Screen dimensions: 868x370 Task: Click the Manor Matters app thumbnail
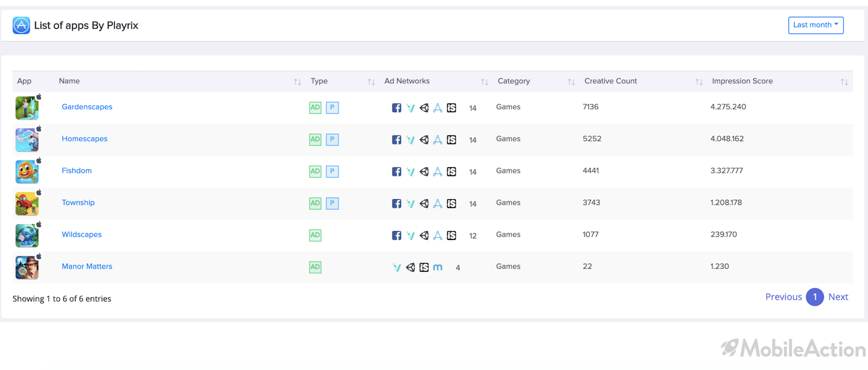[x=27, y=268]
